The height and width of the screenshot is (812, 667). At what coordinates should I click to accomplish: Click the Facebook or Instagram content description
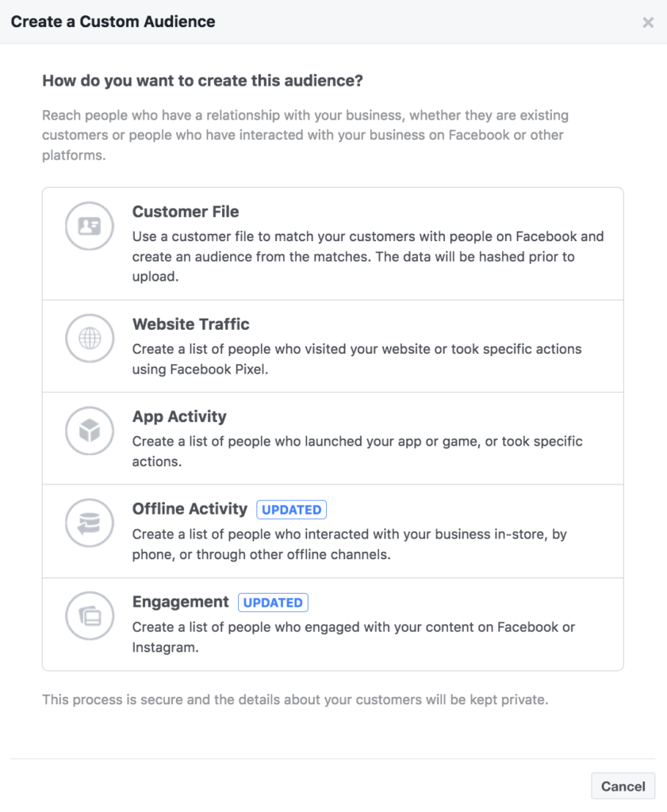click(x=353, y=637)
